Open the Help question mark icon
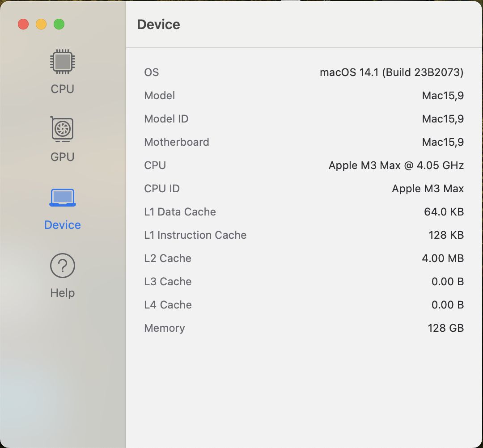483x448 pixels. pos(63,266)
